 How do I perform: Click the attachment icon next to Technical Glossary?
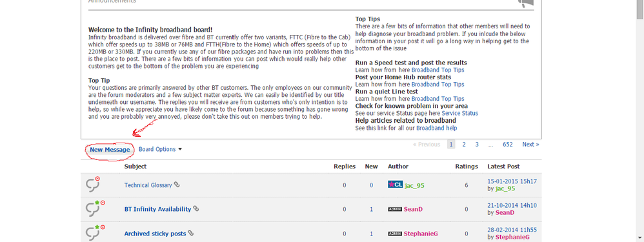pos(177,185)
